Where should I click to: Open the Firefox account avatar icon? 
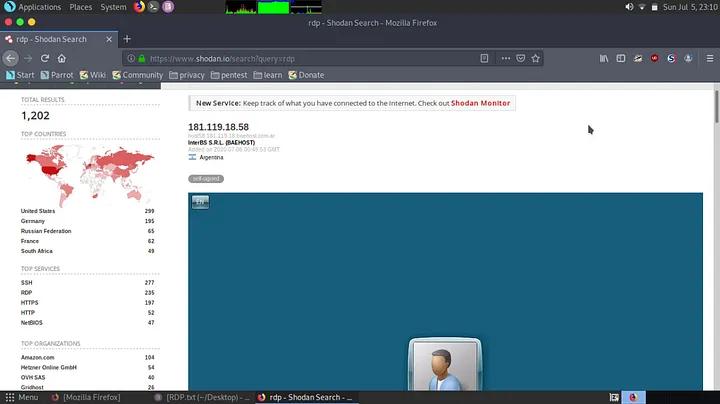(688, 58)
